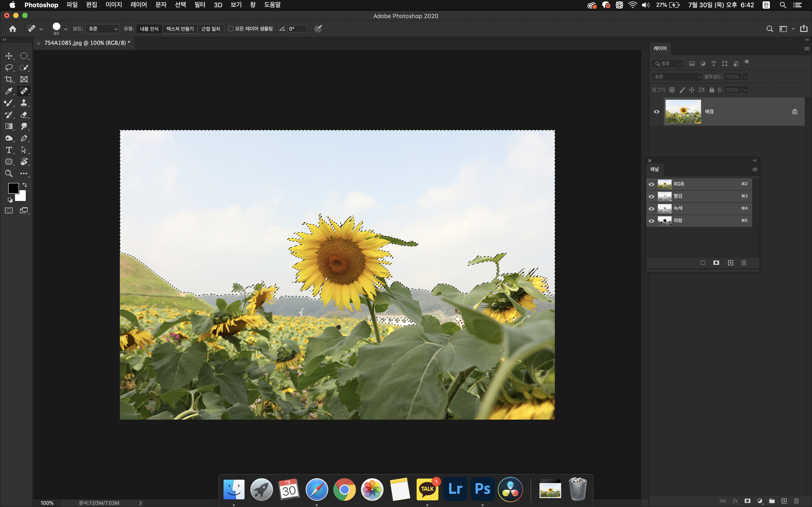Select the Lasso tool
This screenshot has height=507, width=812.
coord(9,68)
